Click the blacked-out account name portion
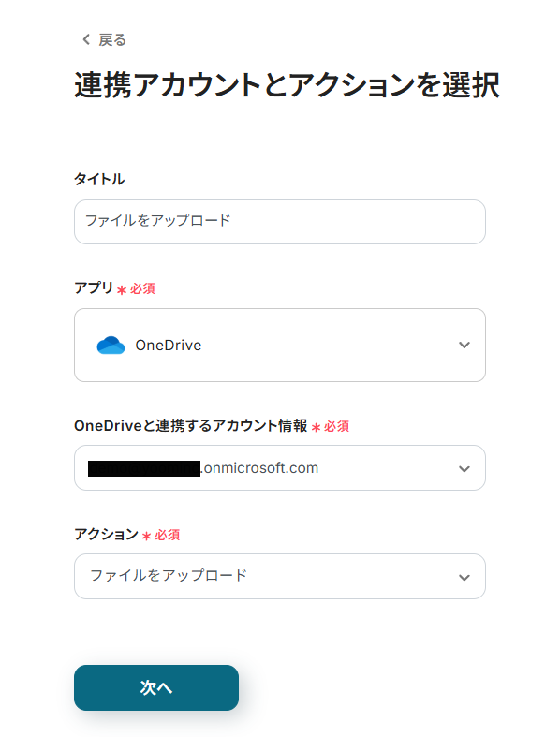560x737 pixels. click(x=144, y=468)
